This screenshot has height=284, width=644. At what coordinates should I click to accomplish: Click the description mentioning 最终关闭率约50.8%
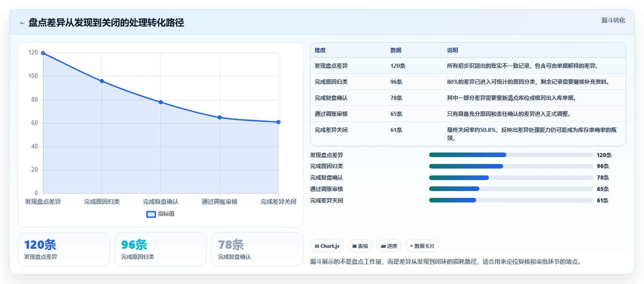532,134
